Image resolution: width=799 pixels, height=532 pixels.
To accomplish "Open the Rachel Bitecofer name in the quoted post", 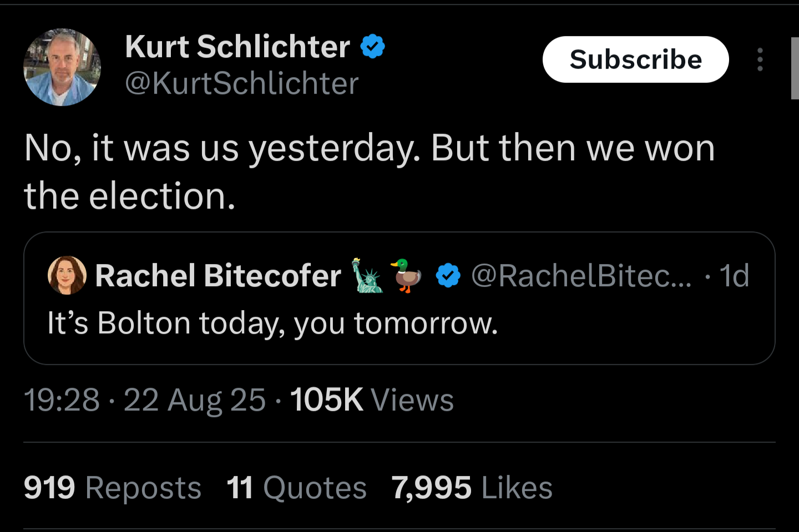I will coord(218,276).
